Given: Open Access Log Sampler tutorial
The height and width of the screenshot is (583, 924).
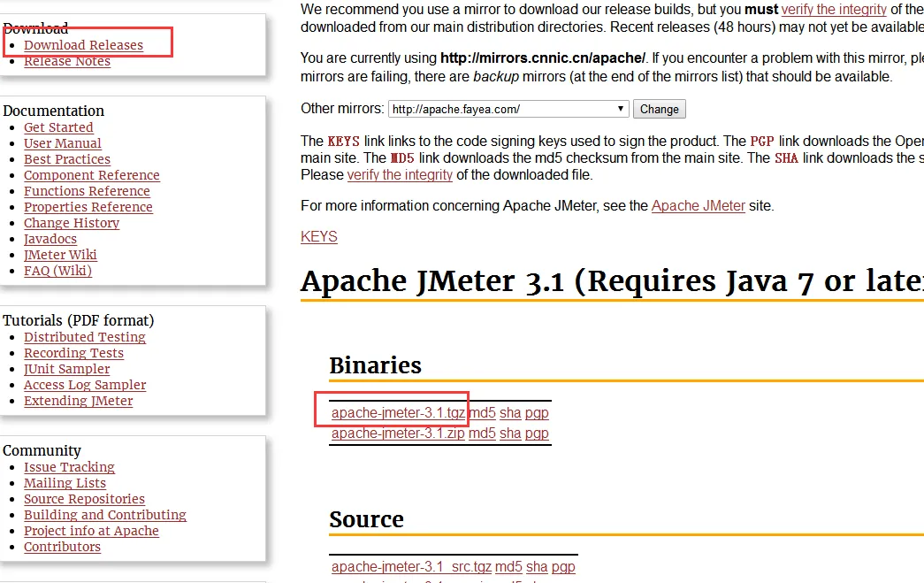Looking at the screenshot, I should 85,385.
